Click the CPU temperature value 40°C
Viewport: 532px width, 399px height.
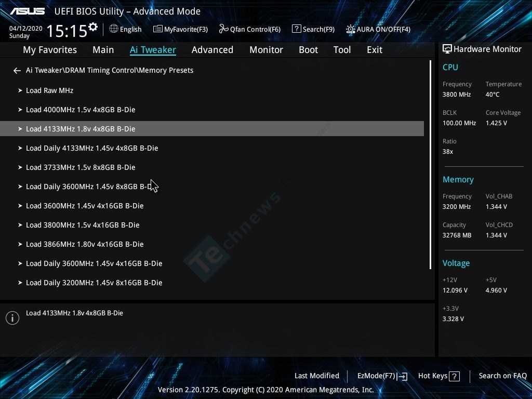pos(493,95)
